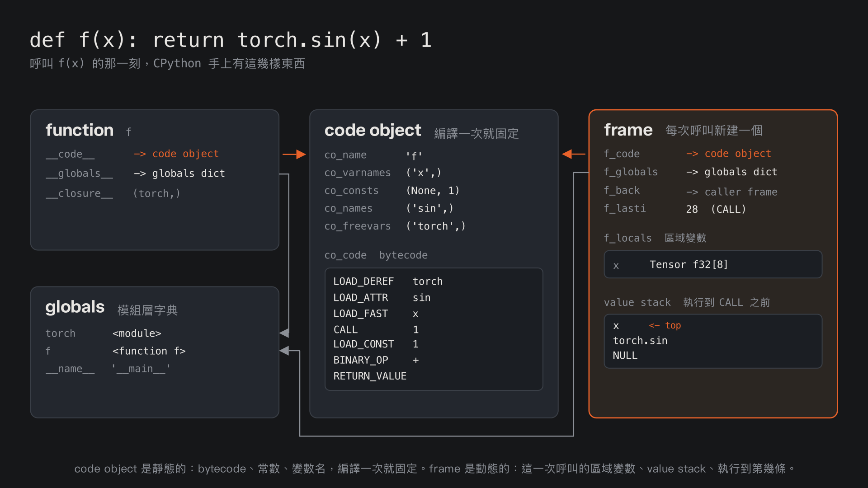Select '__code__' in the function panel
868x488 pixels.
pos(70,154)
